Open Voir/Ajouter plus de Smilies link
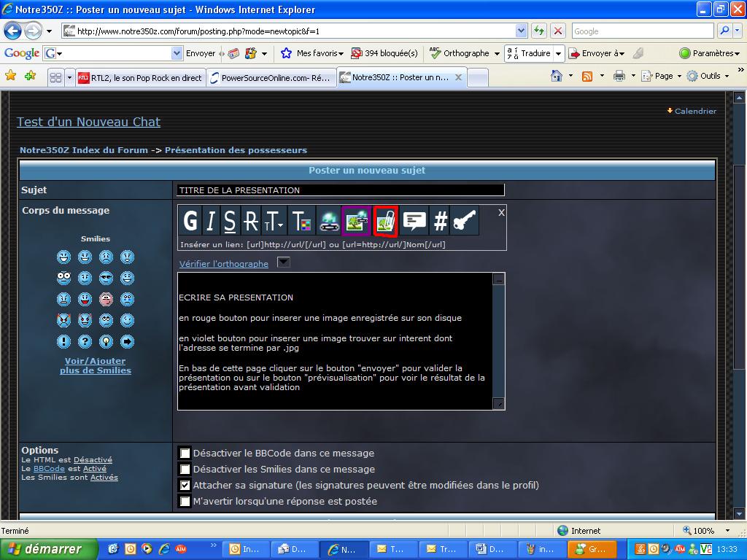The height and width of the screenshot is (560, 747). pos(96,365)
